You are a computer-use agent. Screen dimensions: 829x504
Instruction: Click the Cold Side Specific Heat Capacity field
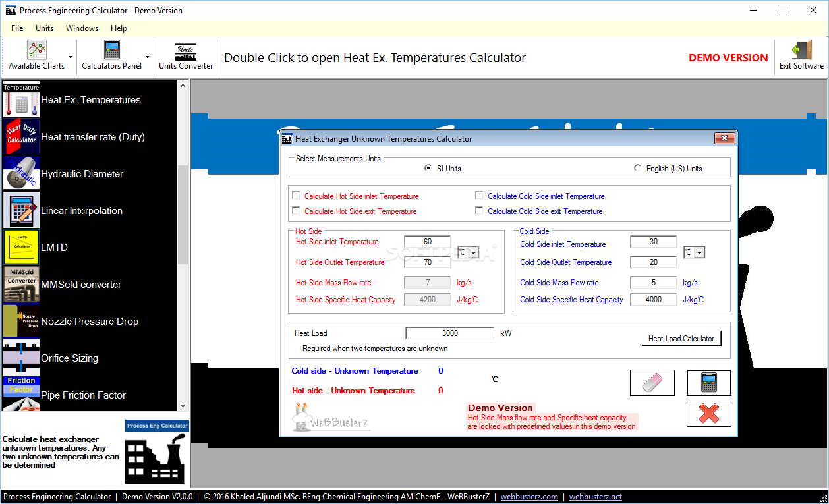pyautogui.click(x=653, y=299)
